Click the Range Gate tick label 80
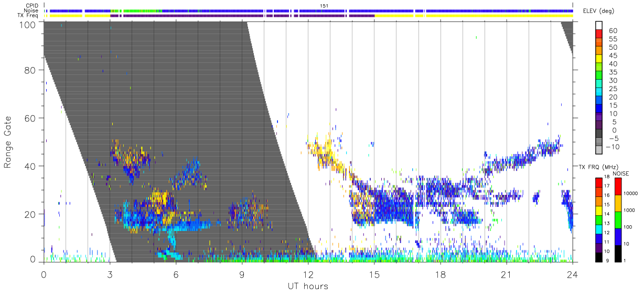 click(x=31, y=70)
